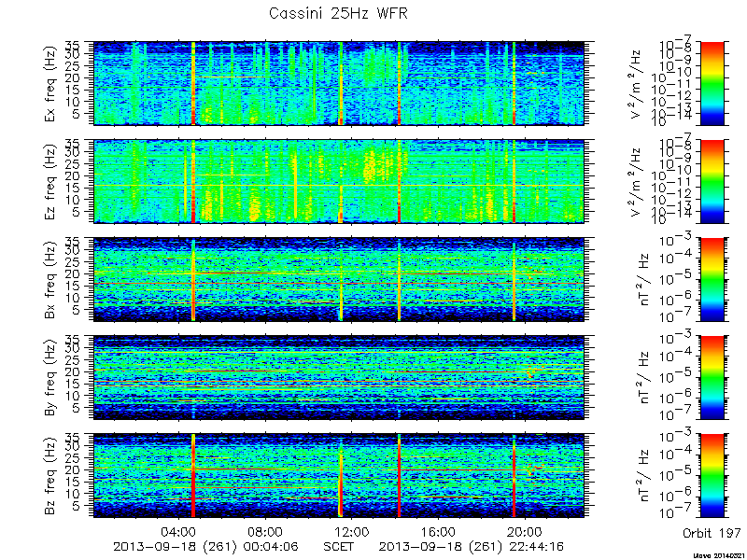Click the start time '2013-09-18 (261) 00:04:06'
The image size is (747, 560).
205,546
